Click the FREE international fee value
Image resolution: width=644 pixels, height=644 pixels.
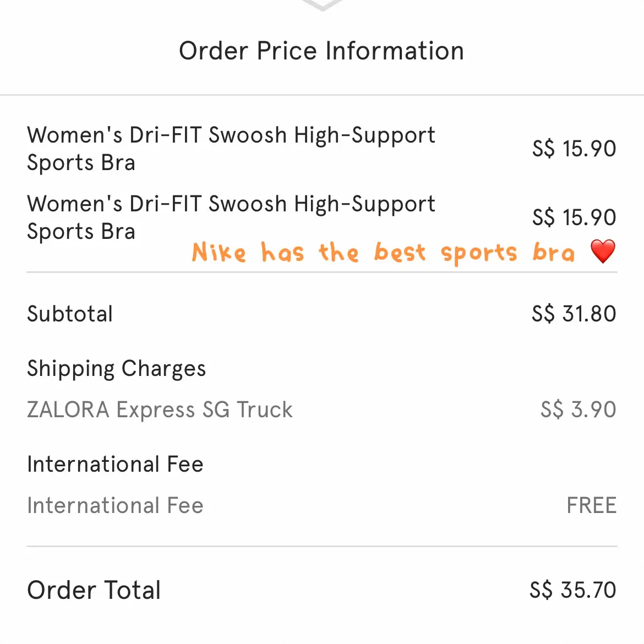[591, 505]
